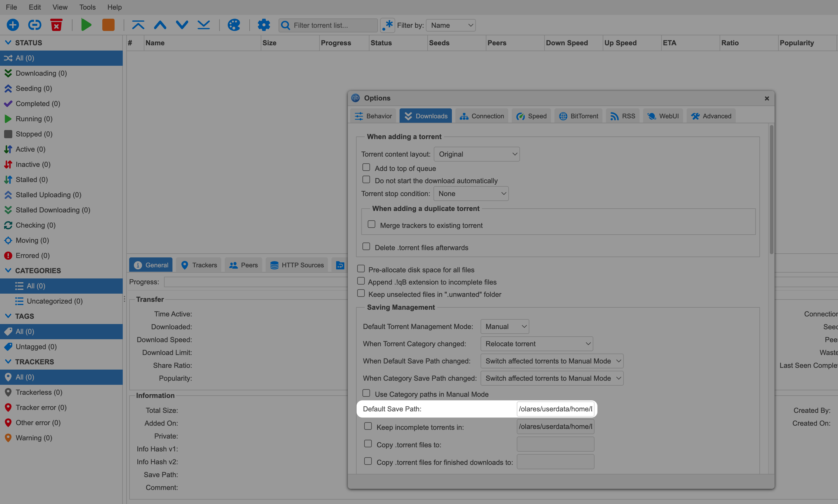
Task: Switch to BitTorrent options tab
Action: (x=578, y=116)
